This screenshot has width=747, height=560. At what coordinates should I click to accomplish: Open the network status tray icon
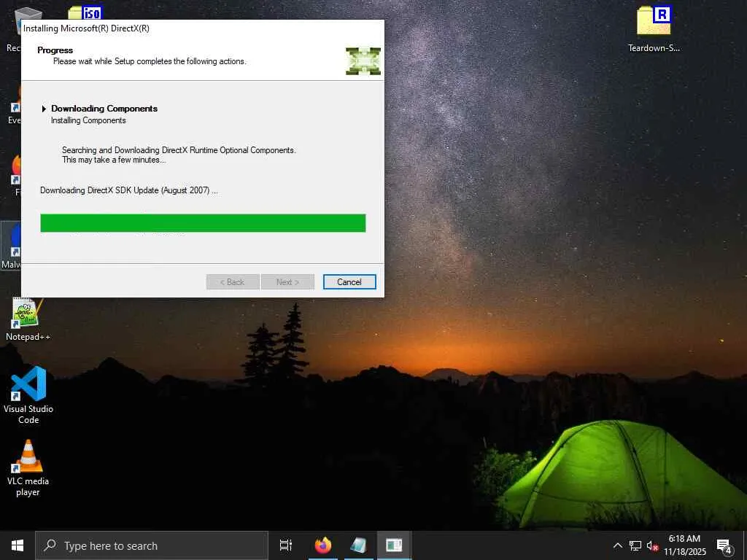click(x=635, y=545)
